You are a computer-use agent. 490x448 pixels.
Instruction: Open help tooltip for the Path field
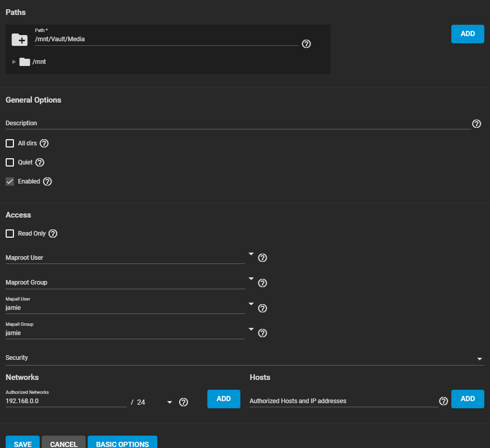pos(306,44)
